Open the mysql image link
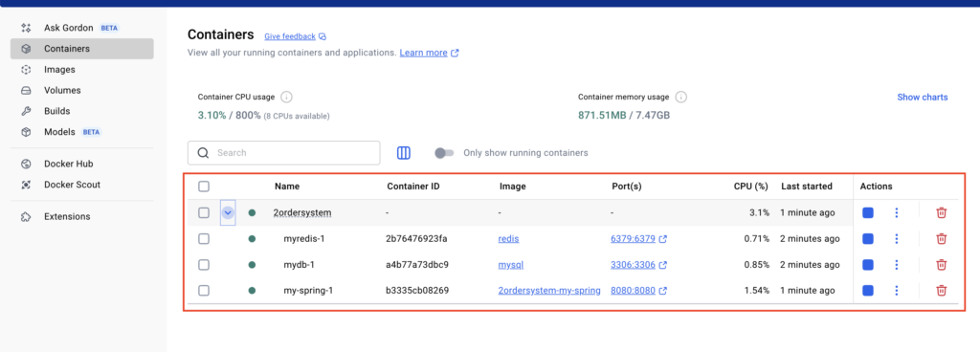 [511, 265]
